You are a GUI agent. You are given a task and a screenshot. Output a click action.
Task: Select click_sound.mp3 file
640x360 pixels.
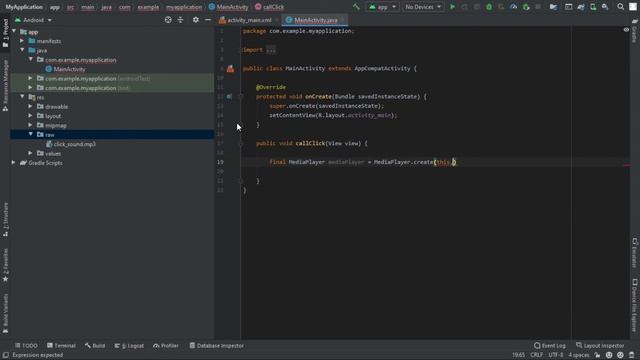click(x=71, y=144)
